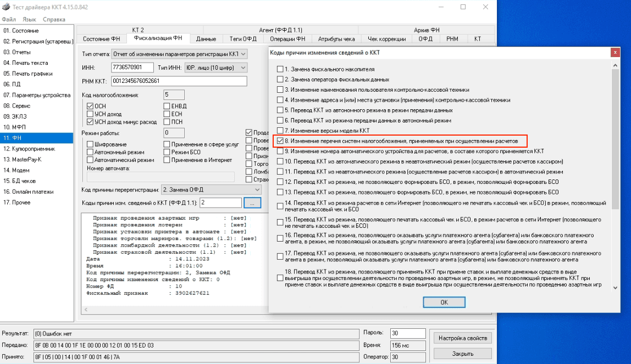Open the 'Справка' menu
Viewport: 631px width, 364px height.
[x=54, y=19]
